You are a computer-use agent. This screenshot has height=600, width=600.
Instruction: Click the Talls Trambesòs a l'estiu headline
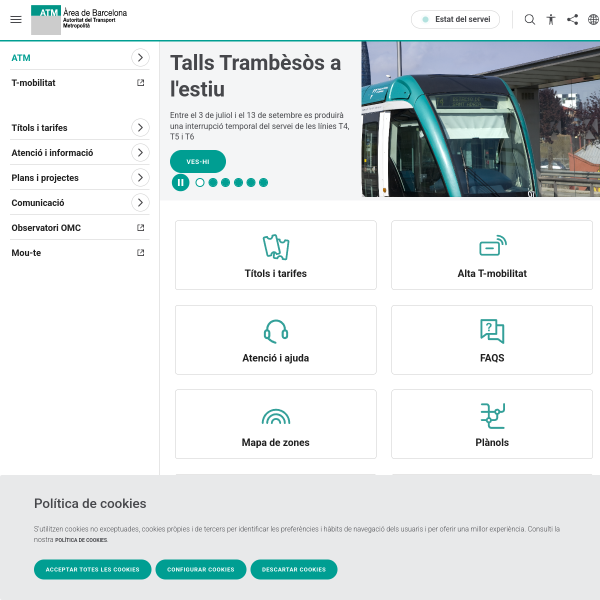[x=255, y=76]
